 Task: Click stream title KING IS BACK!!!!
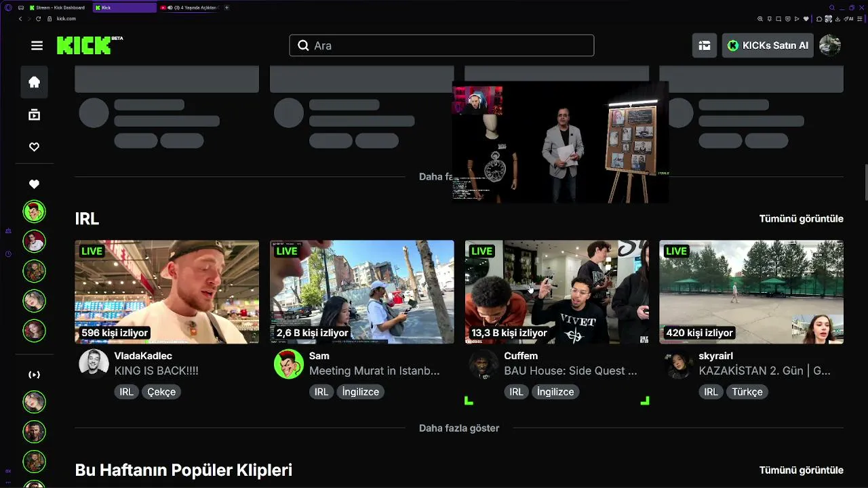[156, 371]
